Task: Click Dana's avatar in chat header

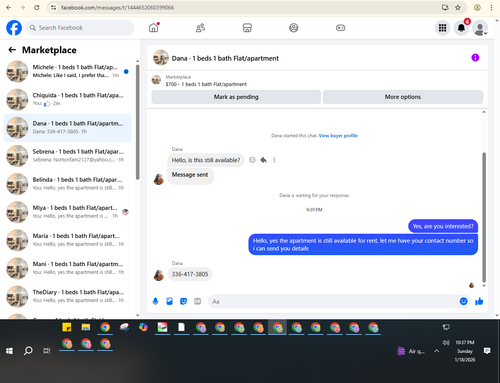Action: 161,58
